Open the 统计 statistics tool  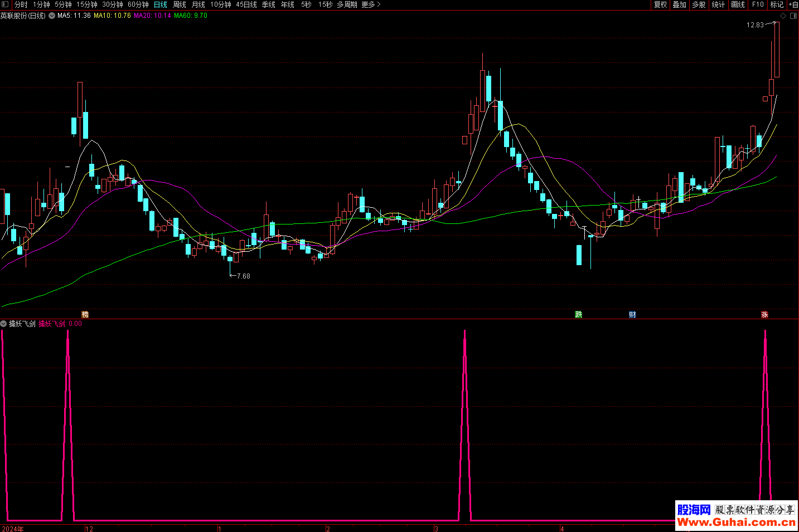click(x=718, y=4)
